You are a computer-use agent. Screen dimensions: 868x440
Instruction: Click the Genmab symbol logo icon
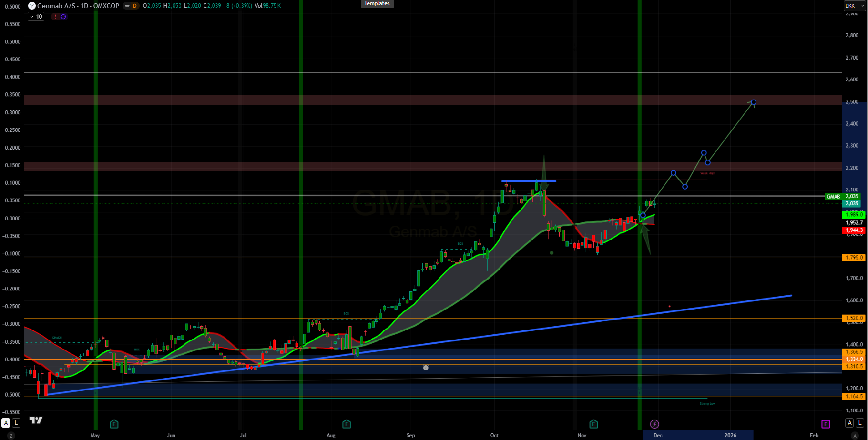tap(31, 6)
